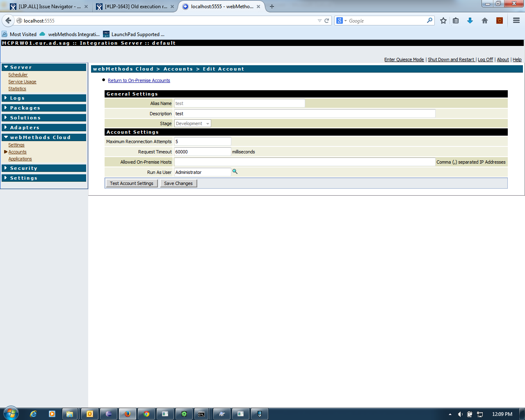Click the Request Timeout field
Image resolution: width=525 pixels, height=420 pixels.
[203, 152]
